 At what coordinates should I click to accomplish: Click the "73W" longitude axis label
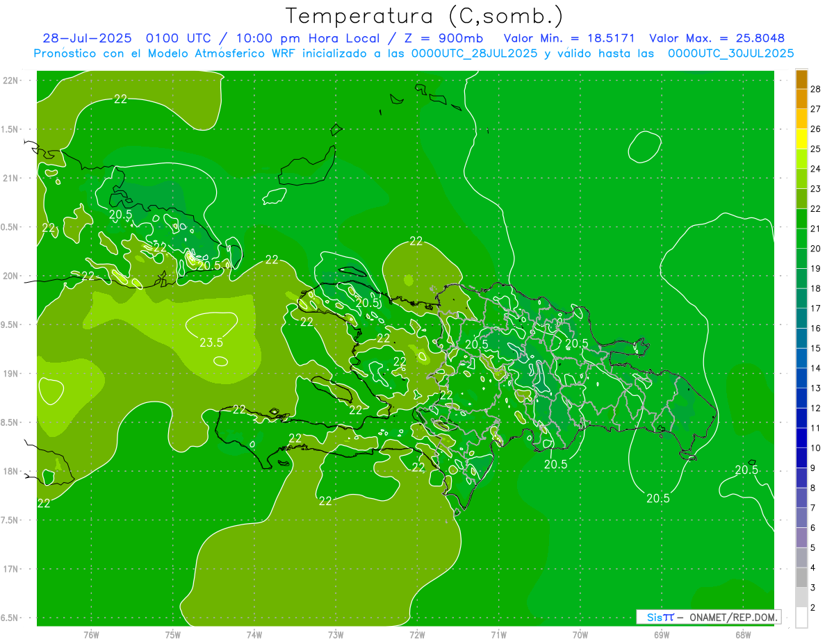(x=336, y=635)
